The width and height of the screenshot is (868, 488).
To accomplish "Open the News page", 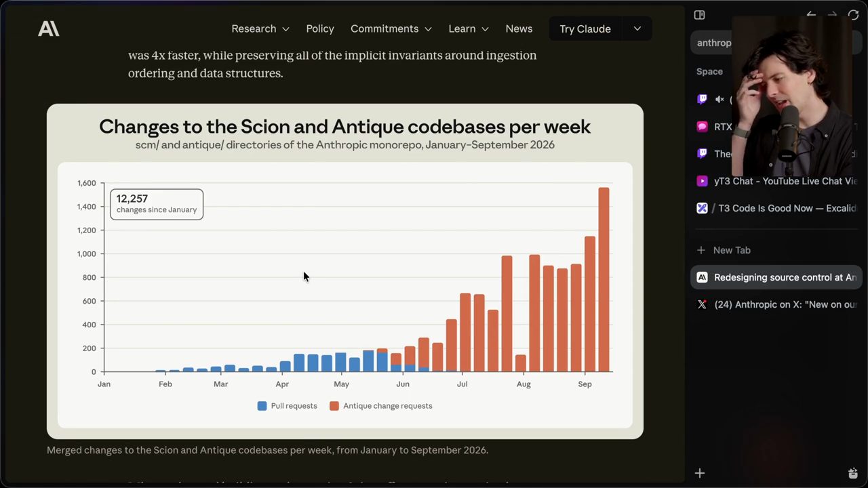I will pos(519,28).
